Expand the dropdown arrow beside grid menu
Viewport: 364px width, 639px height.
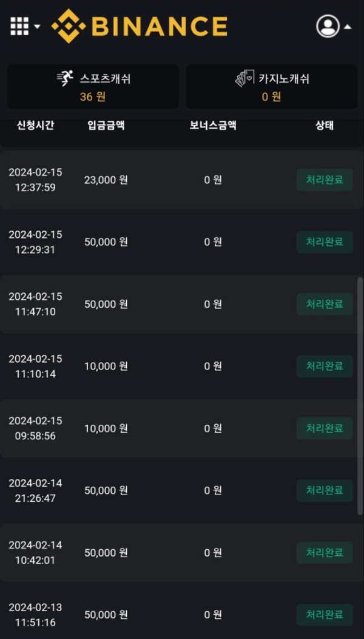38,27
